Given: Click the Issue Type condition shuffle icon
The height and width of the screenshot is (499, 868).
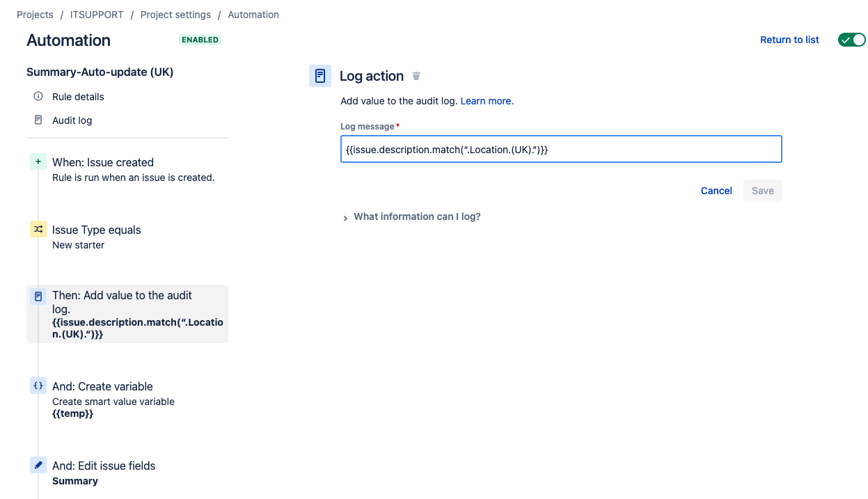Looking at the screenshot, I should click(x=38, y=229).
